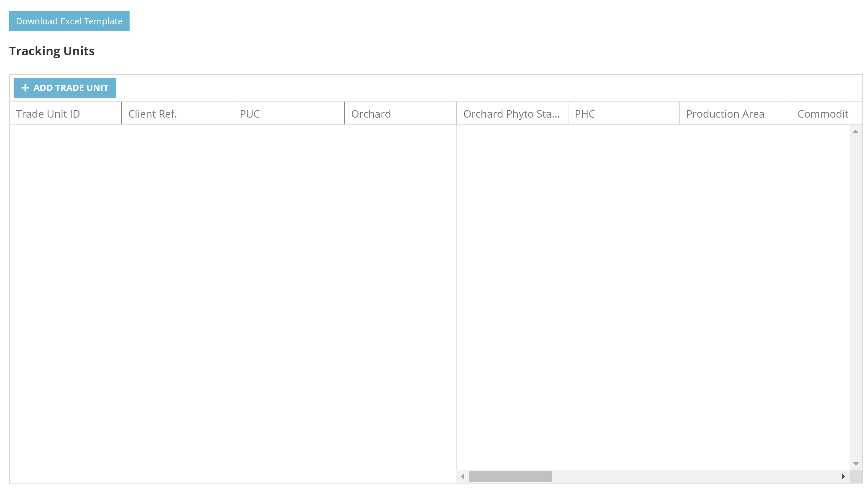This screenshot has width=868, height=490.
Task: Click the vertical scrollbar up arrow
Action: [856, 132]
